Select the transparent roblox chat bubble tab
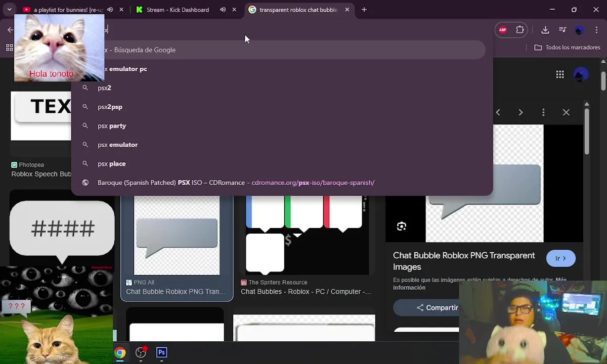 [x=297, y=10]
